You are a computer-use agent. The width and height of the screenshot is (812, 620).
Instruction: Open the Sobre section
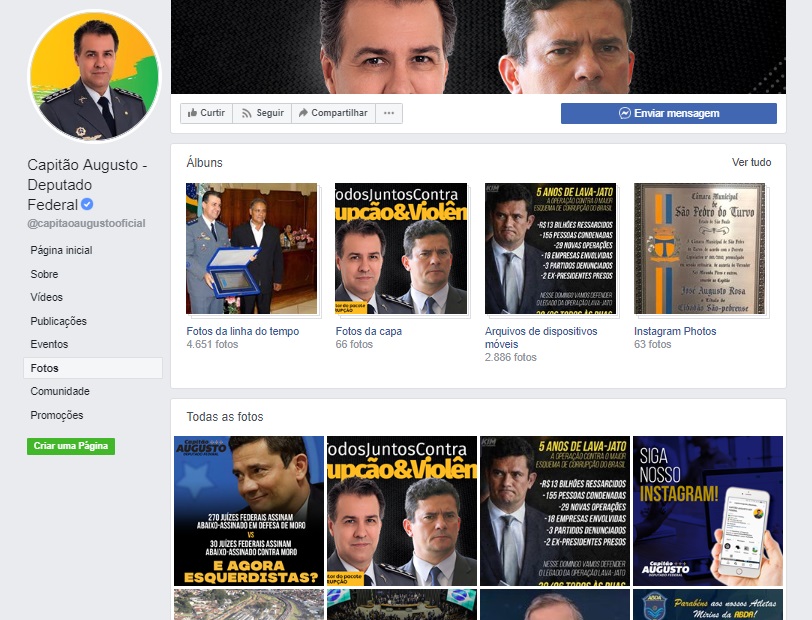(44, 274)
